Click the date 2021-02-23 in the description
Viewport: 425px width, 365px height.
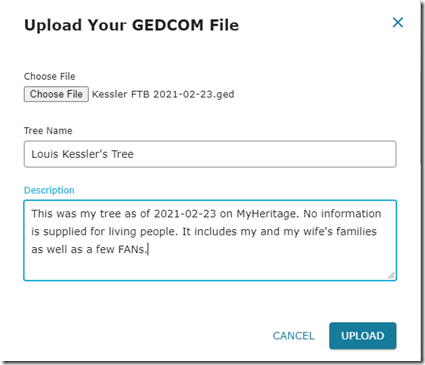point(185,214)
